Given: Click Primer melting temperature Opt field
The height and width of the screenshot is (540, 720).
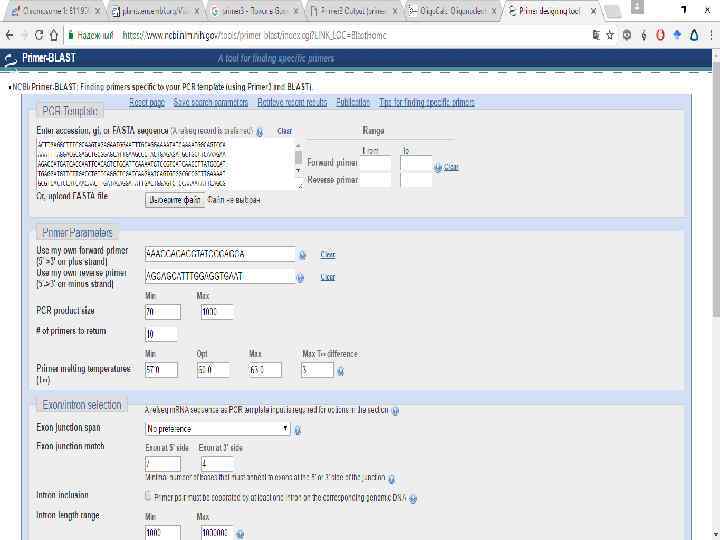Looking at the screenshot, I should pyautogui.click(x=214, y=370).
